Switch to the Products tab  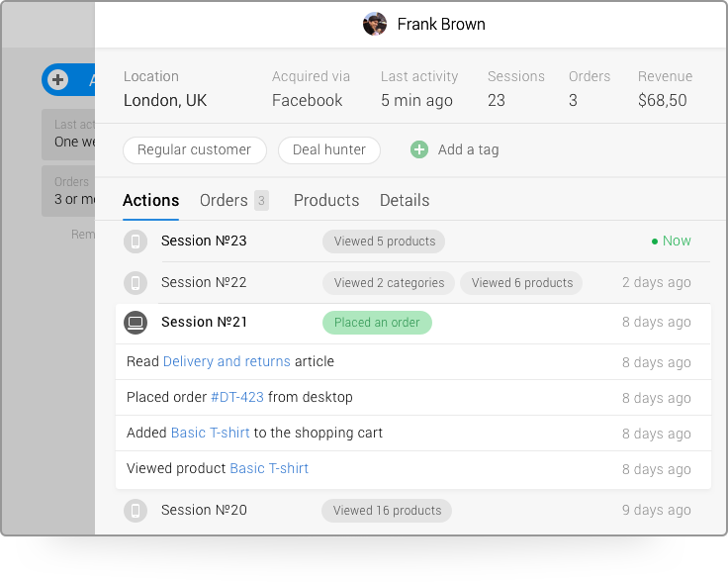point(325,201)
